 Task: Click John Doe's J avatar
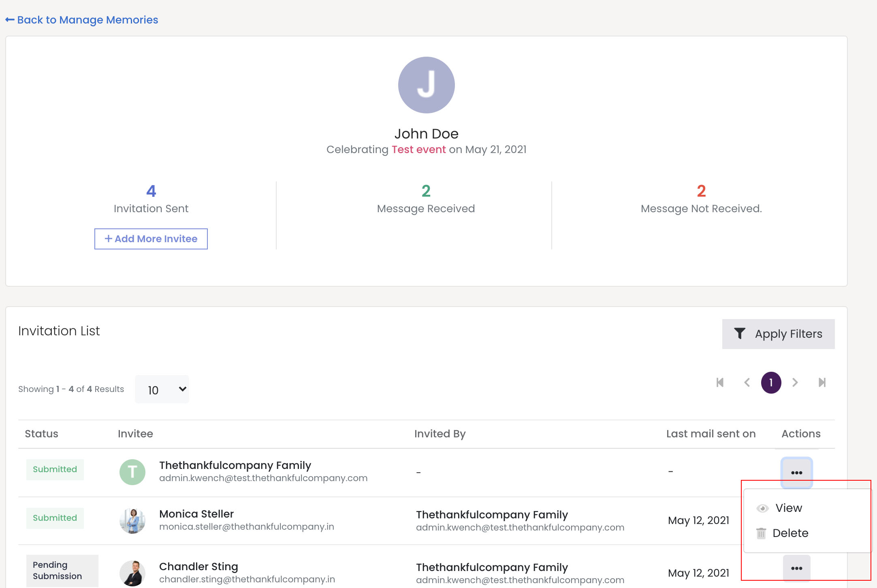pos(426,85)
